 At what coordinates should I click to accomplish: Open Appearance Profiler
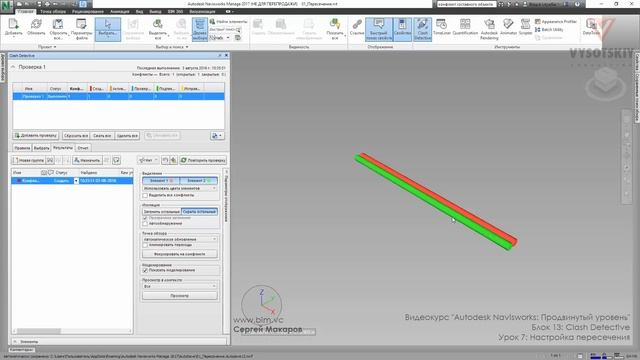point(556,21)
